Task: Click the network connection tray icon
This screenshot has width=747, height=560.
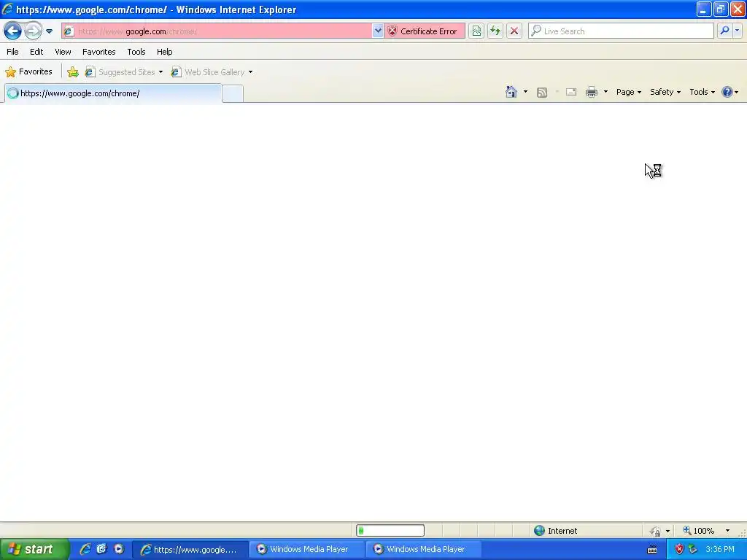Action: coord(693,550)
